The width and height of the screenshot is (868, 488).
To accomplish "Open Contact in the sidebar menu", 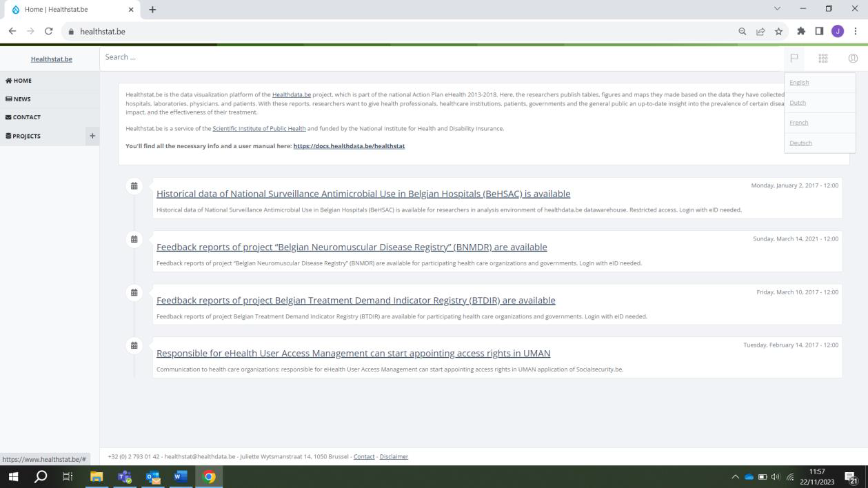I will (26, 117).
